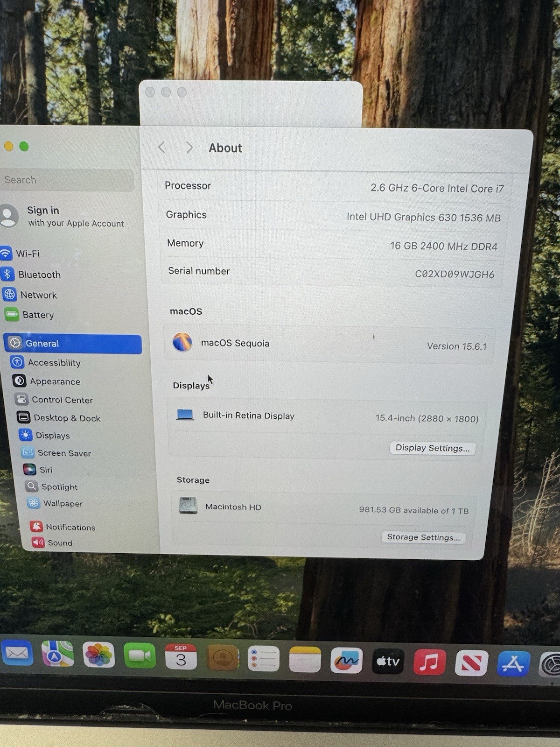Launch Apple TV from the Dock
The height and width of the screenshot is (747, 560).
pos(388,661)
